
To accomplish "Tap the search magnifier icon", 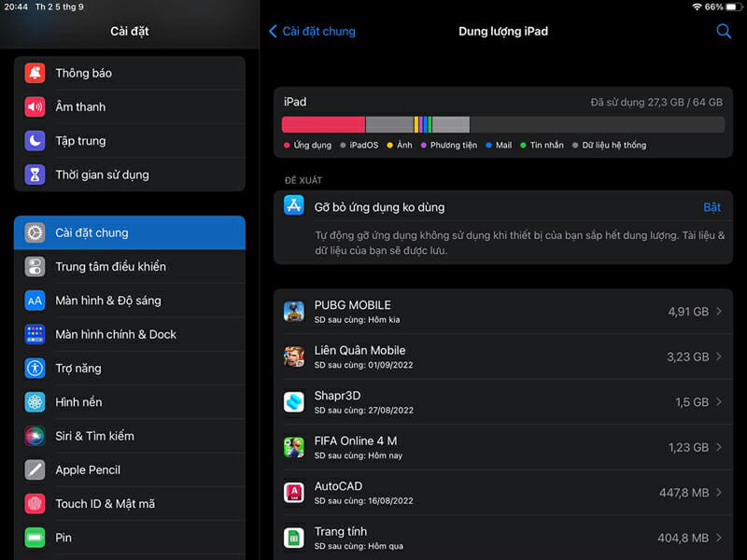I will tap(724, 32).
